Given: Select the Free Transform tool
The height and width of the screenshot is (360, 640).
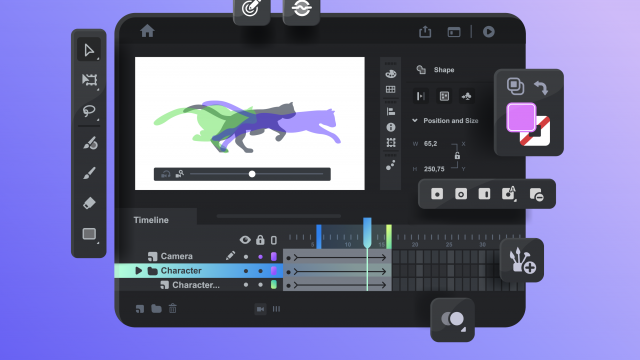Looking at the screenshot, I should tap(89, 80).
